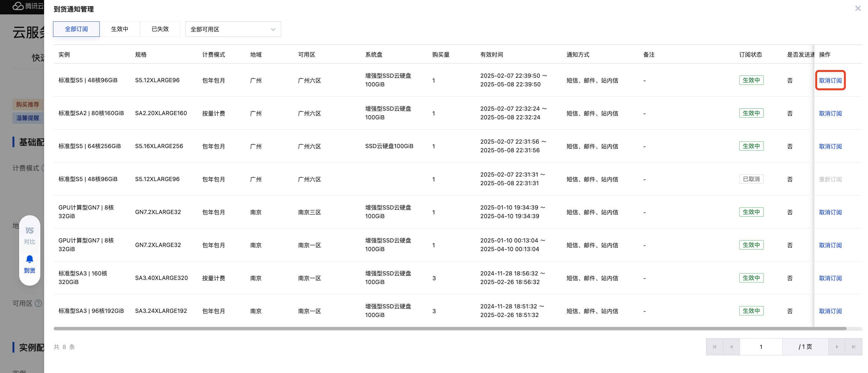Click the 备注 column header

tap(649, 54)
